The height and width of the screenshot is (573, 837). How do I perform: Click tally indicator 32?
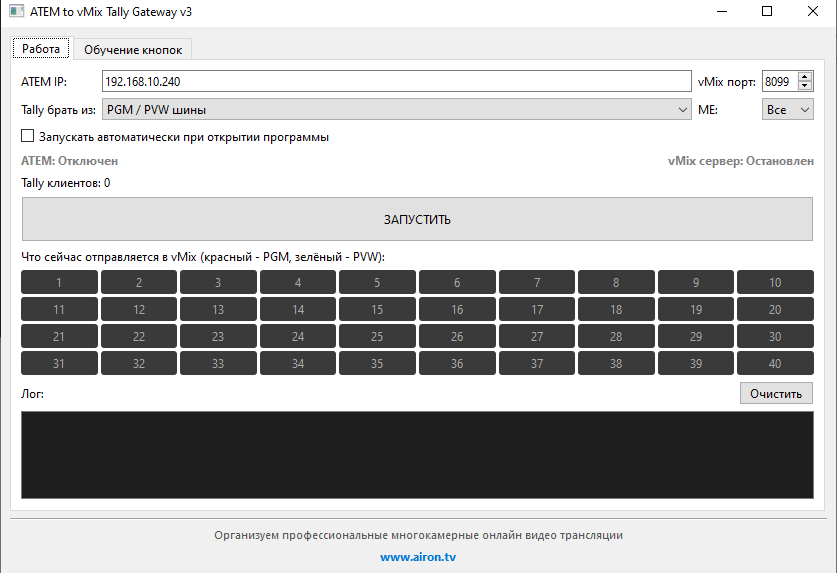click(x=139, y=364)
